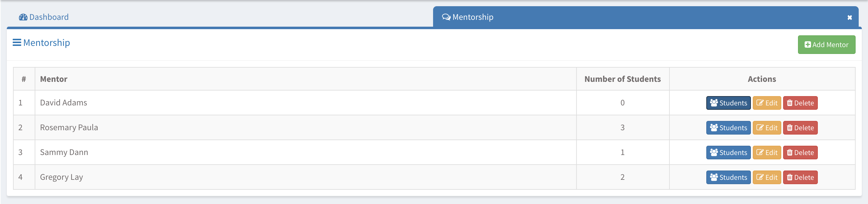Click the Mentorship tab chat bubble icon
Image resolution: width=868 pixels, height=204 pixels.
coord(446,17)
